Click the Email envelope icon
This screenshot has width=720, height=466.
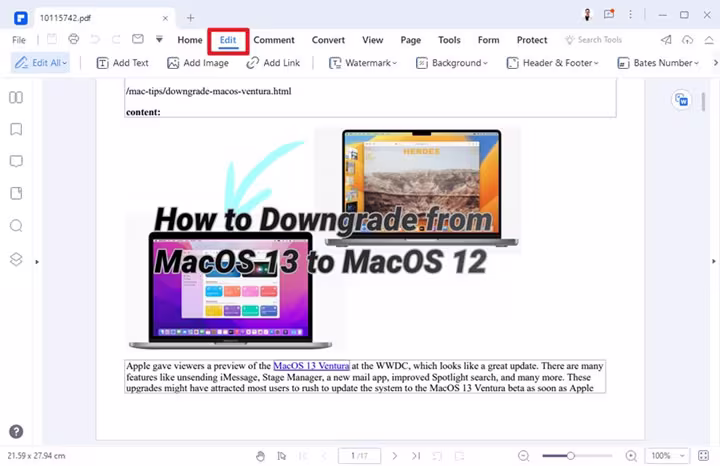pos(138,39)
